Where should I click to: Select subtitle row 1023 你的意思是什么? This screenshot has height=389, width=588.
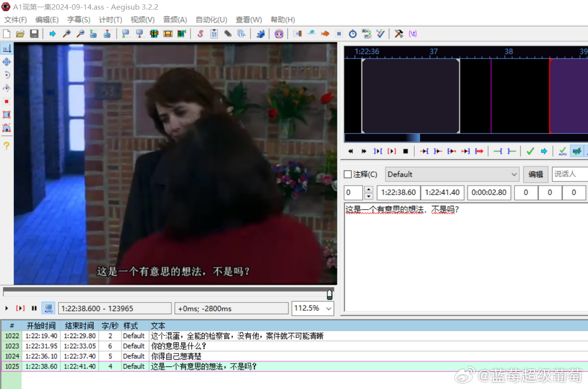(294, 346)
